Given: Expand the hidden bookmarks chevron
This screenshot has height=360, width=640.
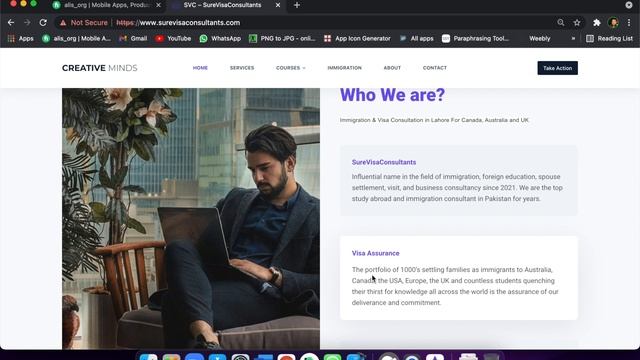Looking at the screenshot, I should pyautogui.click(x=573, y=38).
